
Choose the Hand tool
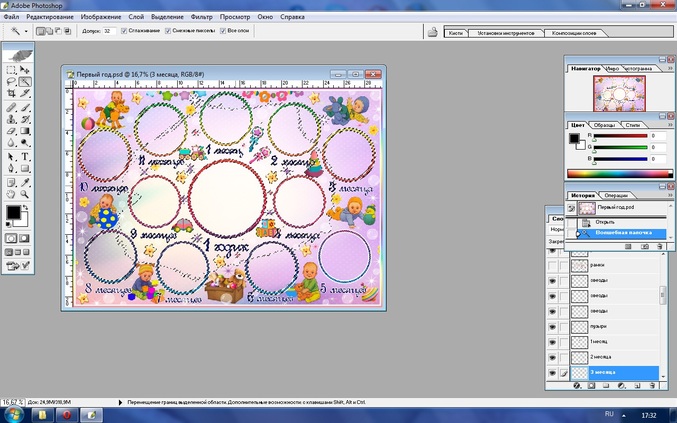click(x=11, y=195)
